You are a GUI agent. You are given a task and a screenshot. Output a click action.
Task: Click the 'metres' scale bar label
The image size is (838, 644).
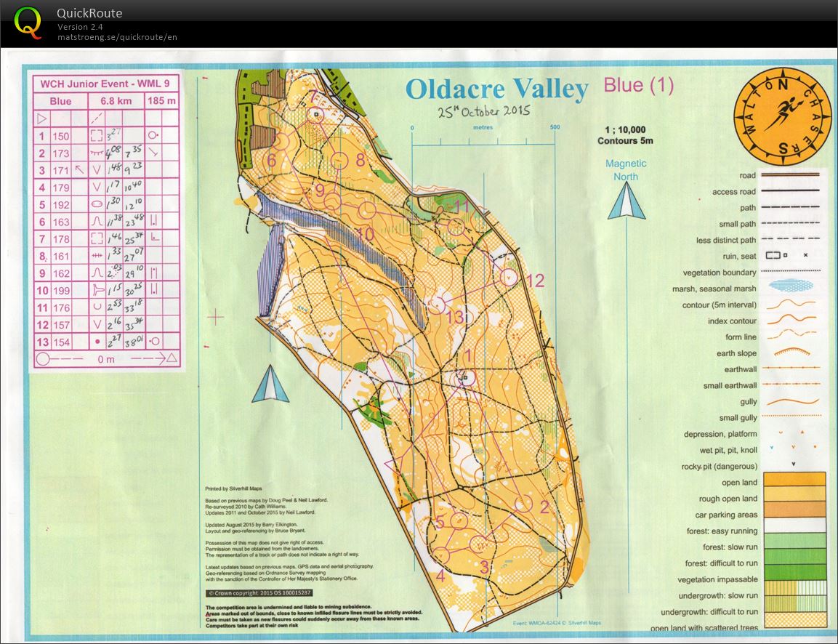tap(483, 127)
